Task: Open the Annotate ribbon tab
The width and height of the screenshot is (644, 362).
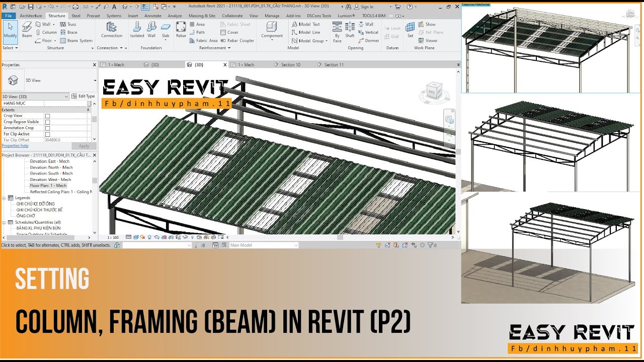Action: point(153,16)
